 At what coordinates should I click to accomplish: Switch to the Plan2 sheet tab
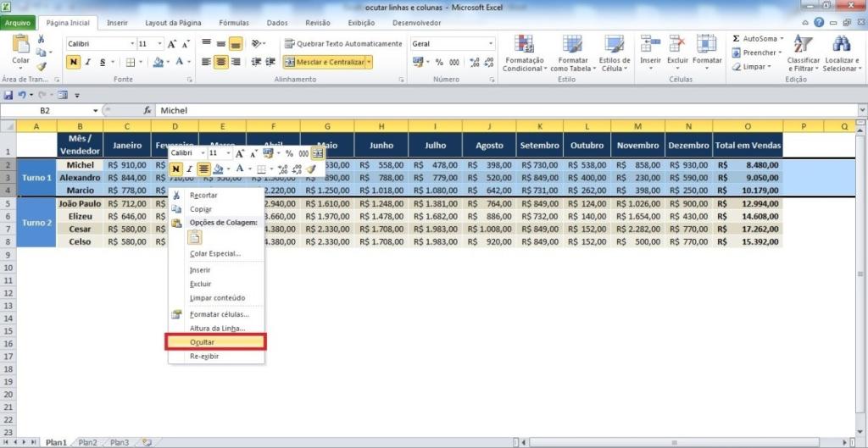(87, 442)
